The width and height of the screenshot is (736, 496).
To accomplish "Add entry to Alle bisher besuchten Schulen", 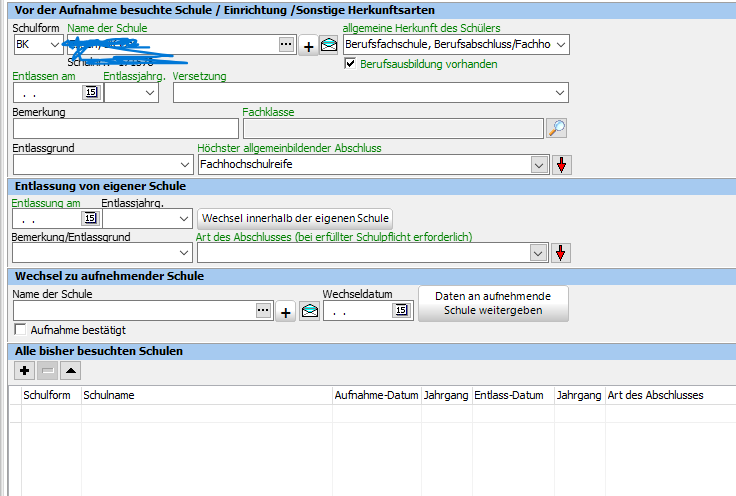I will pos(24,371).
